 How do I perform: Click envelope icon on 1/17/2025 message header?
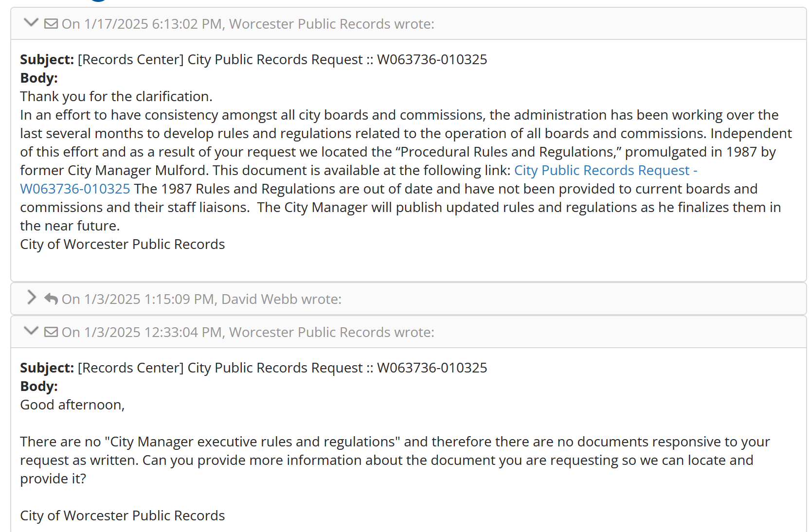(51, 24)
